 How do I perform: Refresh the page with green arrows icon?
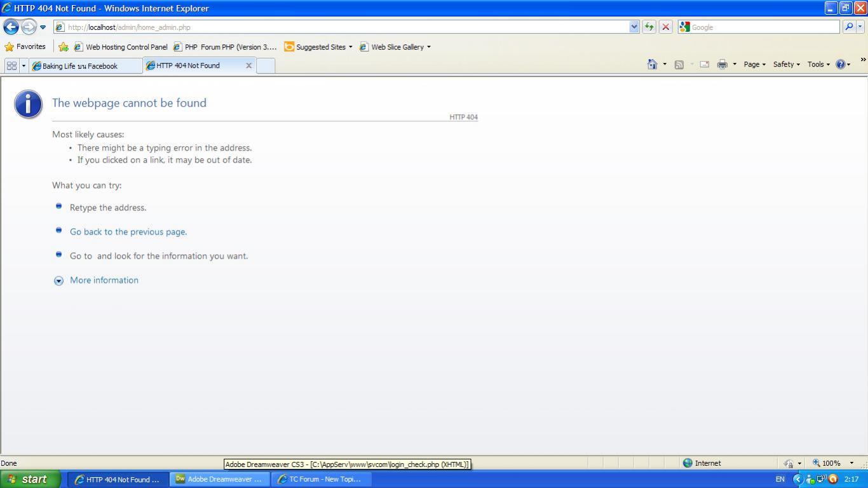(x=649, y=27)
